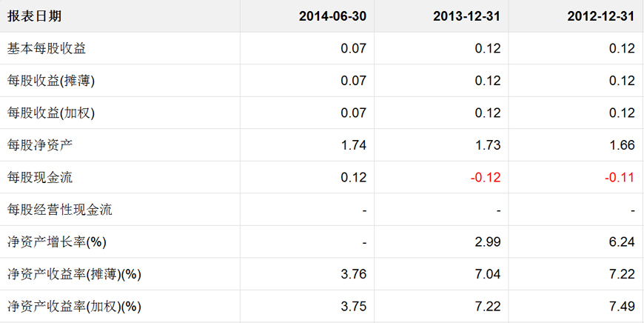Select the 2013-12-31 column header
This screenshot has height=323, width=644.
[467, 16]
